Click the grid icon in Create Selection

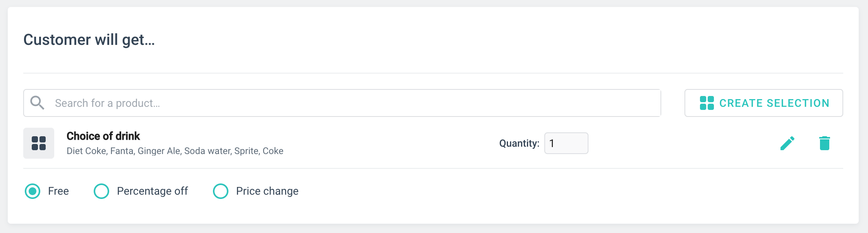[707, 103]
